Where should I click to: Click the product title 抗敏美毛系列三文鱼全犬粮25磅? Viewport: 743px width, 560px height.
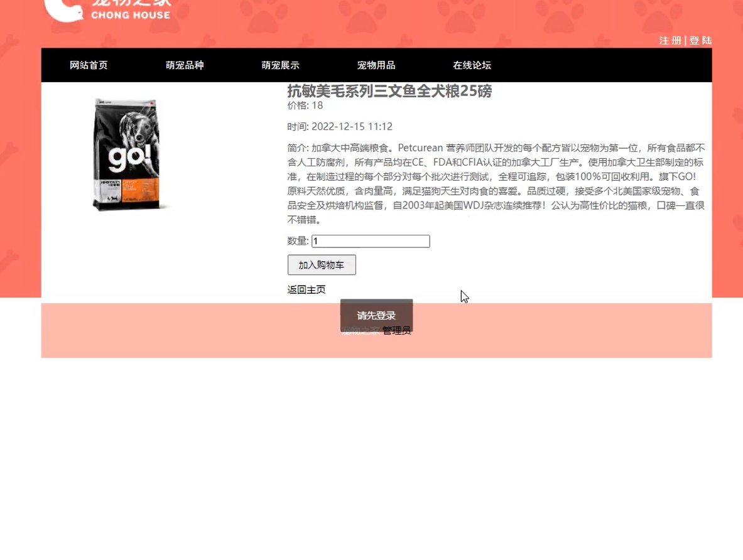tap(389, 91)
